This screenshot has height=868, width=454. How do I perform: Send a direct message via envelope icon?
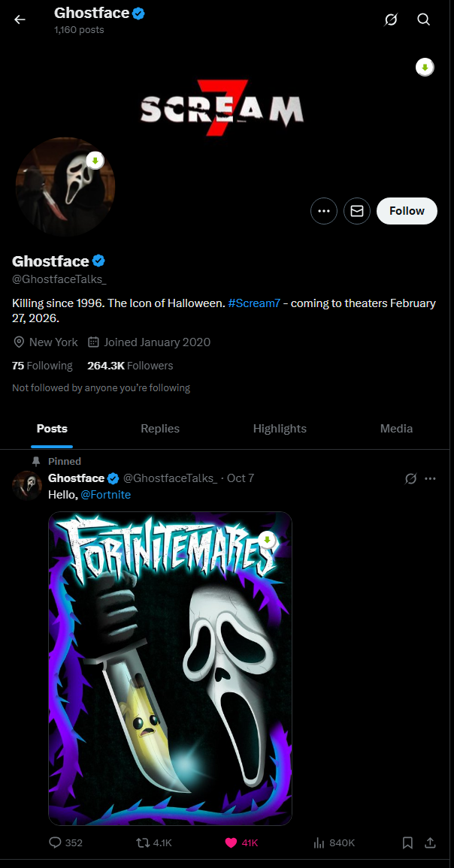(357, 211)
